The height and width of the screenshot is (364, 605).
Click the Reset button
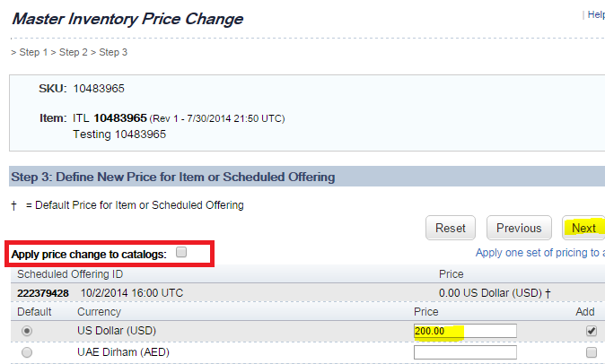(451, 228)
